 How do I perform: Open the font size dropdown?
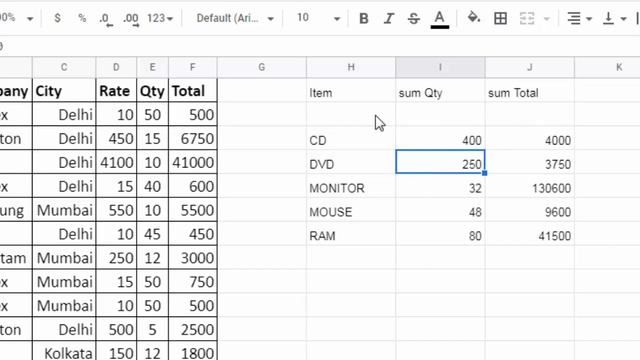(x=318, y=18)
